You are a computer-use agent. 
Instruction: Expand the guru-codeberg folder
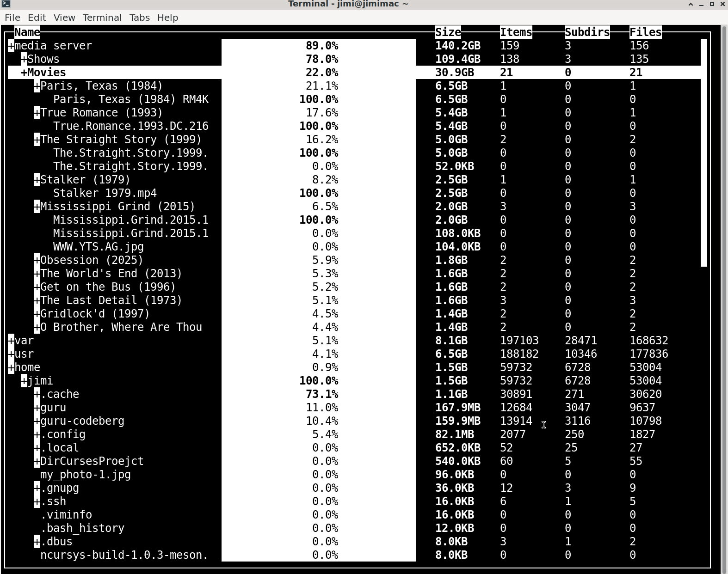37,421
